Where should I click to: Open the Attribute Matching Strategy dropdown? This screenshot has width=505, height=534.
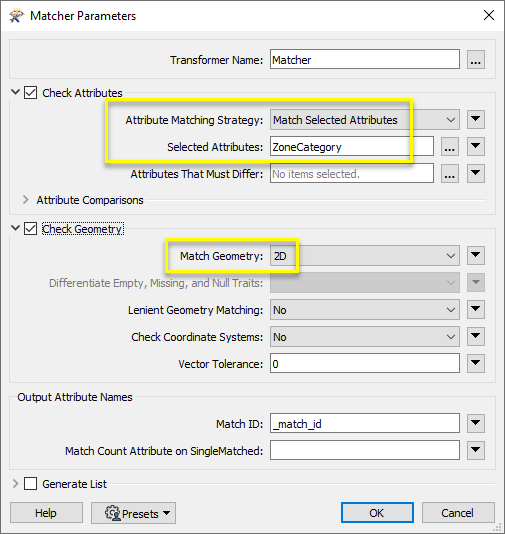coord(365,120)
